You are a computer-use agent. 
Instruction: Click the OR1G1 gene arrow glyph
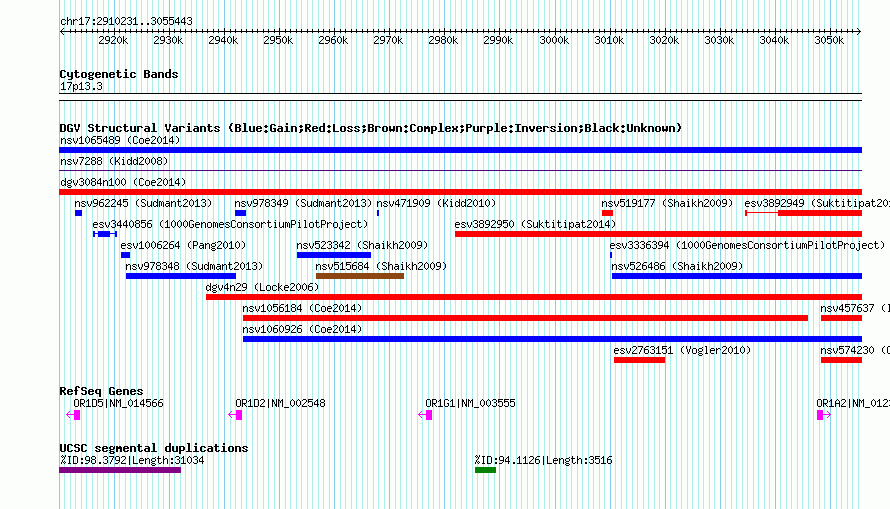pos(425,415)
